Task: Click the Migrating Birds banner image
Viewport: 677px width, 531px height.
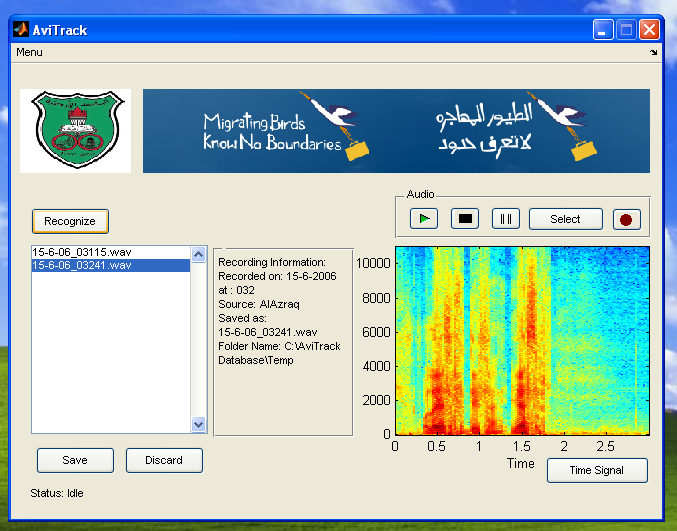Action: [x=396, y=131]
